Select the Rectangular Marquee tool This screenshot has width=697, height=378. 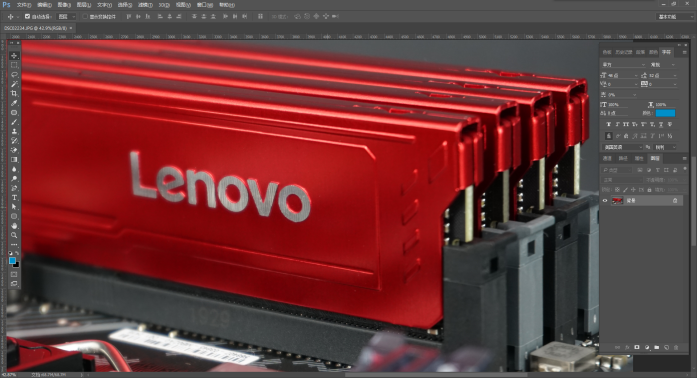point(14,65)
